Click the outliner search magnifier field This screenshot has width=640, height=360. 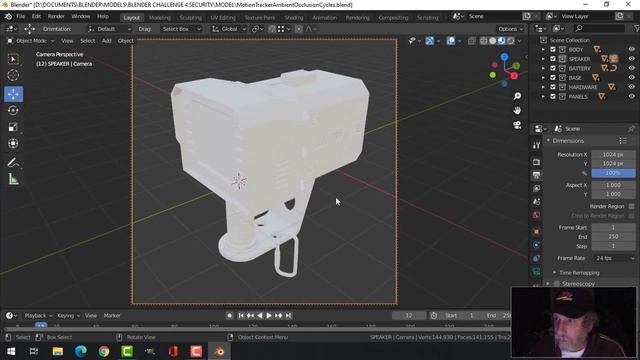[x=599, y=28]
